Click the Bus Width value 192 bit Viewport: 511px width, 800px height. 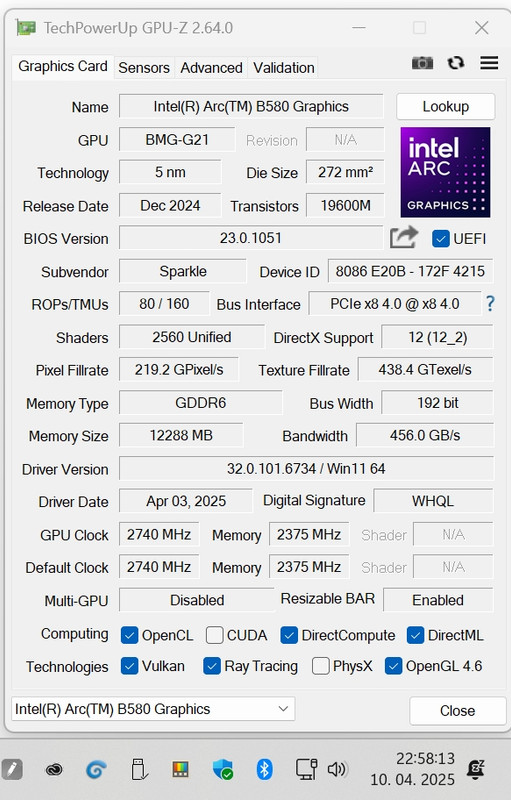pyautogui.click(x=438, y=403)
